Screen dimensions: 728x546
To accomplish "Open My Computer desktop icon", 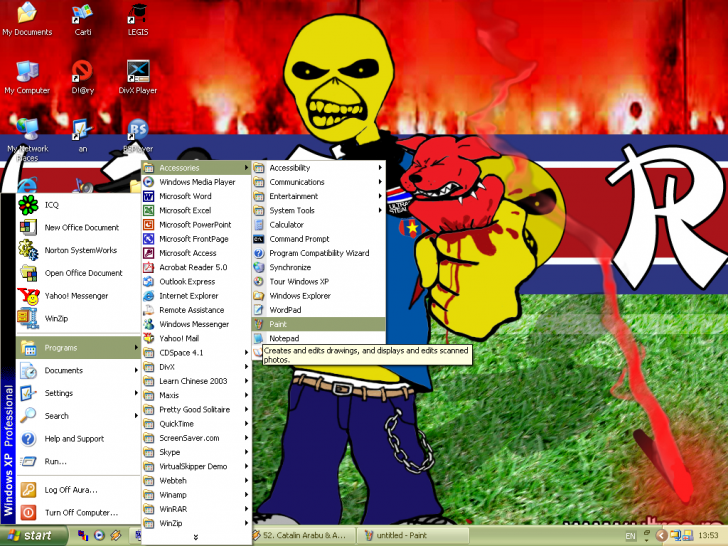I will 27,77.
